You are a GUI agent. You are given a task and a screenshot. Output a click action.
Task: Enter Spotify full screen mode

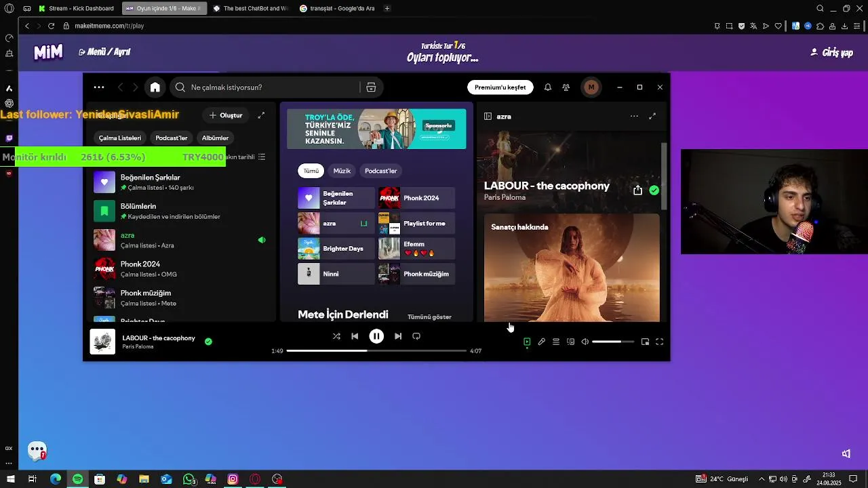point(659,342)
